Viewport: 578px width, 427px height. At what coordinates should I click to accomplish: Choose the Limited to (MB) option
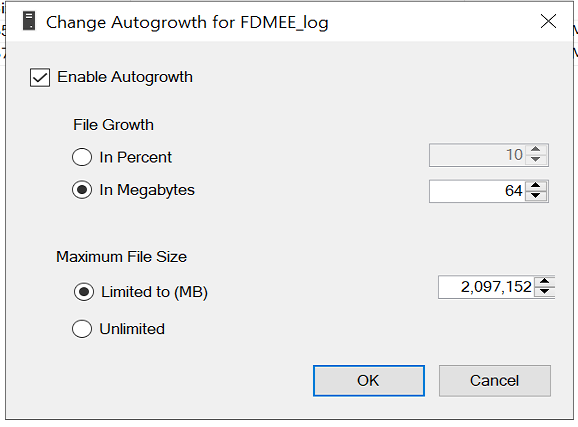(84, 292)
